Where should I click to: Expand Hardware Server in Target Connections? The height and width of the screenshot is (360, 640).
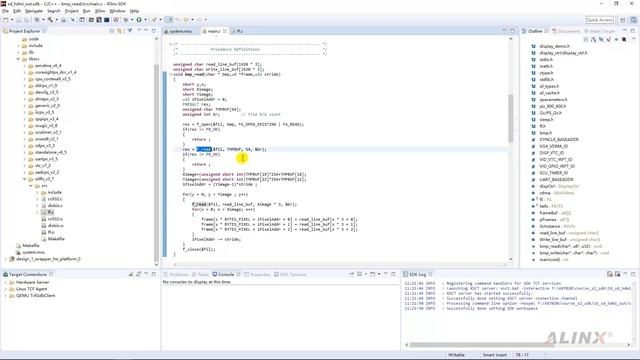6,282
